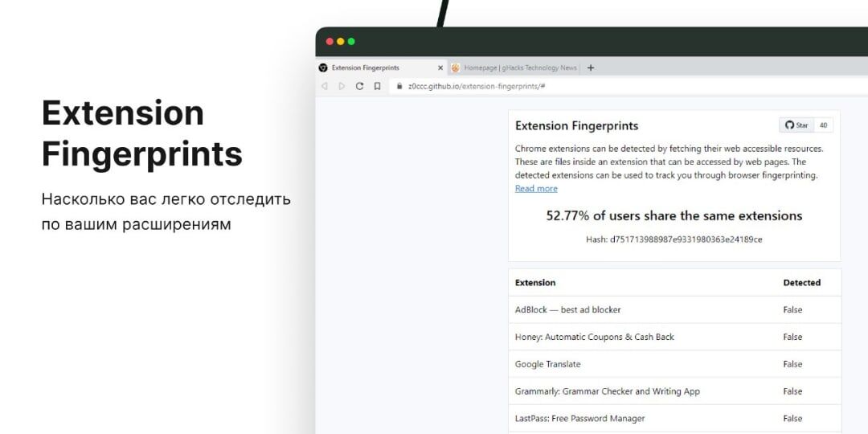Viewport: 868px width, 434px height.
Task: Click the Grammarly: Grammar Checker row
Action: tap(675, 391)
